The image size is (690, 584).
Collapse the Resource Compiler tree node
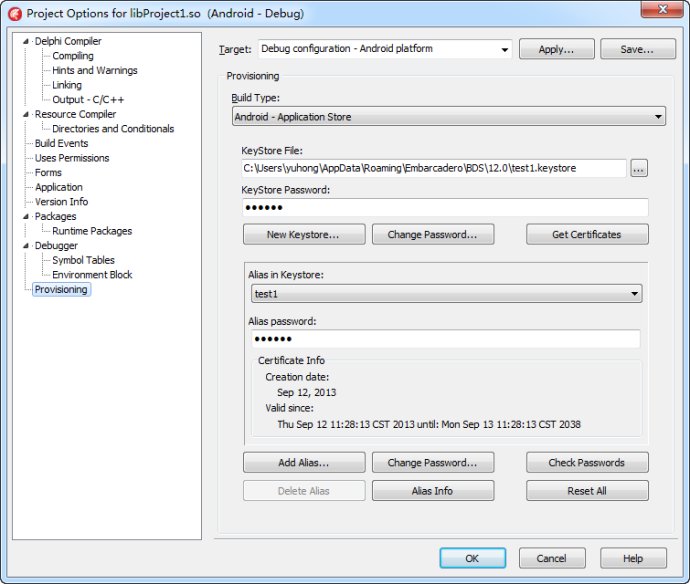(26, 114)
